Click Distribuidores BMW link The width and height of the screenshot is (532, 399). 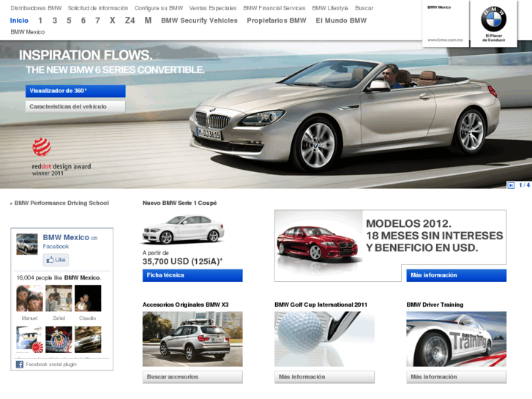point(36,8)
